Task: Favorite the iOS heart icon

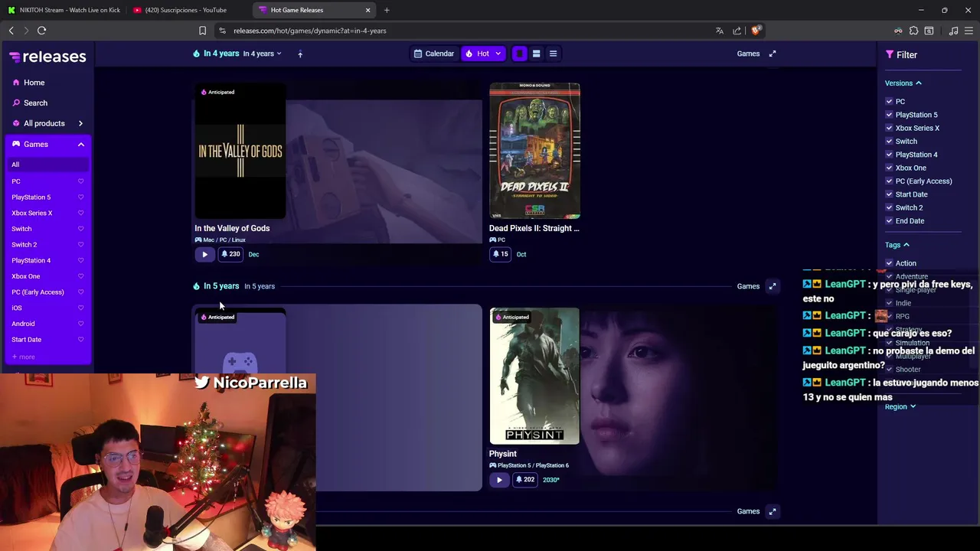Action: (x=80, y=308)
